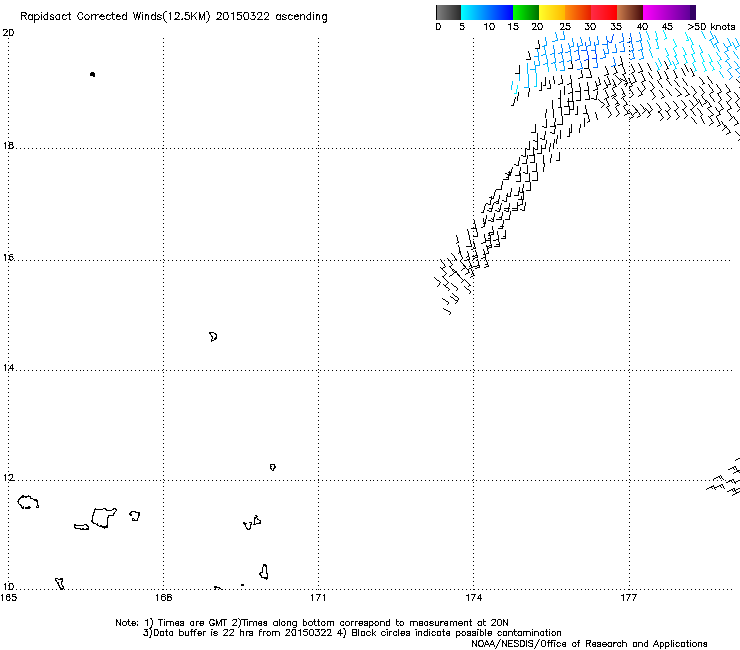740x650 pixels.
Task: Click the green 15-20 knots legend segment
Action: click(x=526, y=12)
